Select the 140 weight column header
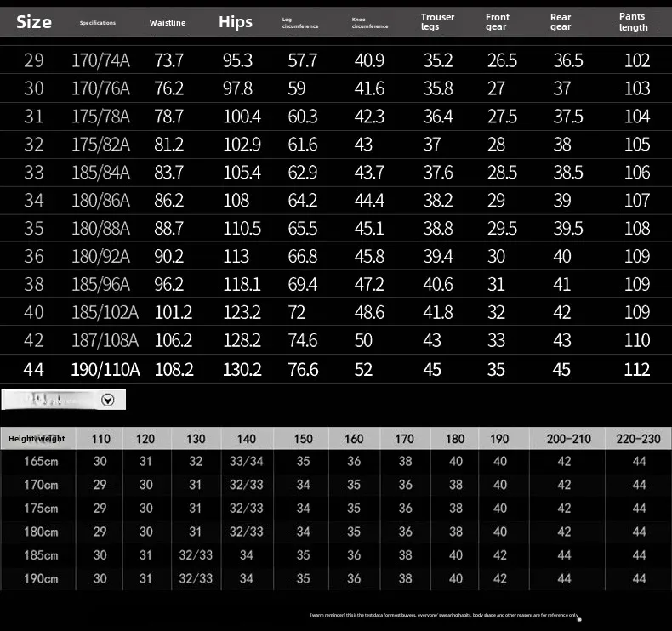 coord(247,439)
